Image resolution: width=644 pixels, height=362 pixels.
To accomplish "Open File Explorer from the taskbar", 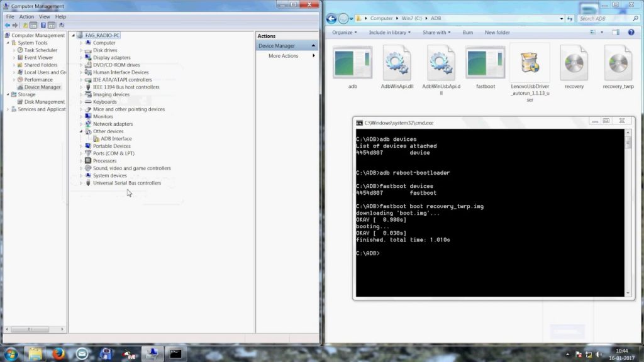I will pyautogui.click(x=35, y=354).
